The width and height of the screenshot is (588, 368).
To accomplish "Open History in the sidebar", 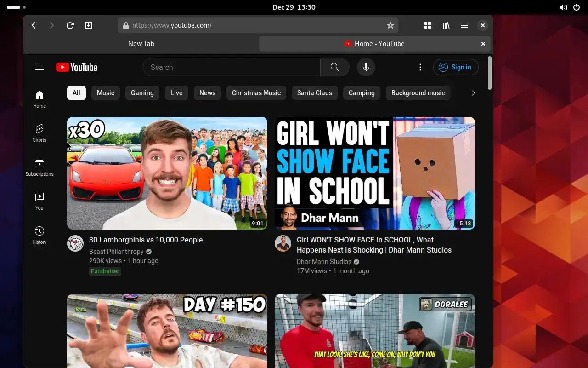I will tap(40, 235).
